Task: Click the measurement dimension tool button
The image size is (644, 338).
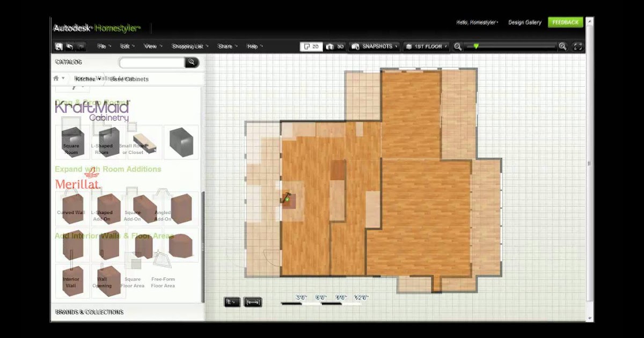Action: [253, 302]
